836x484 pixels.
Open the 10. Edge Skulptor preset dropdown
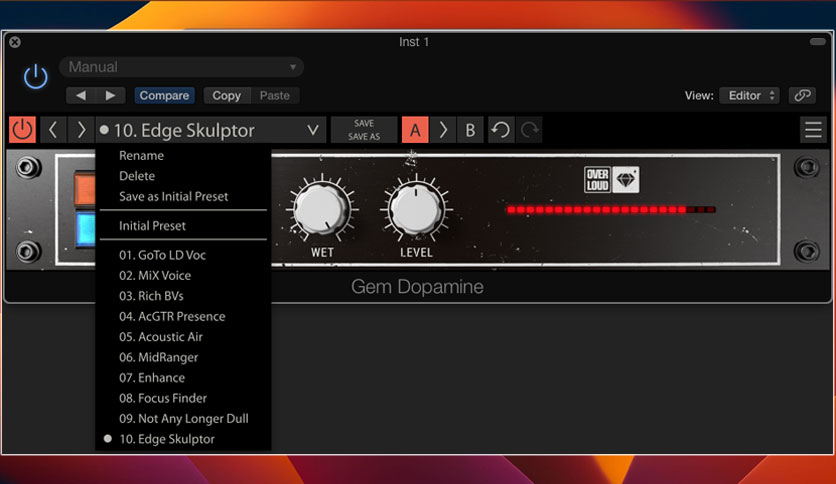click(211, 130)
